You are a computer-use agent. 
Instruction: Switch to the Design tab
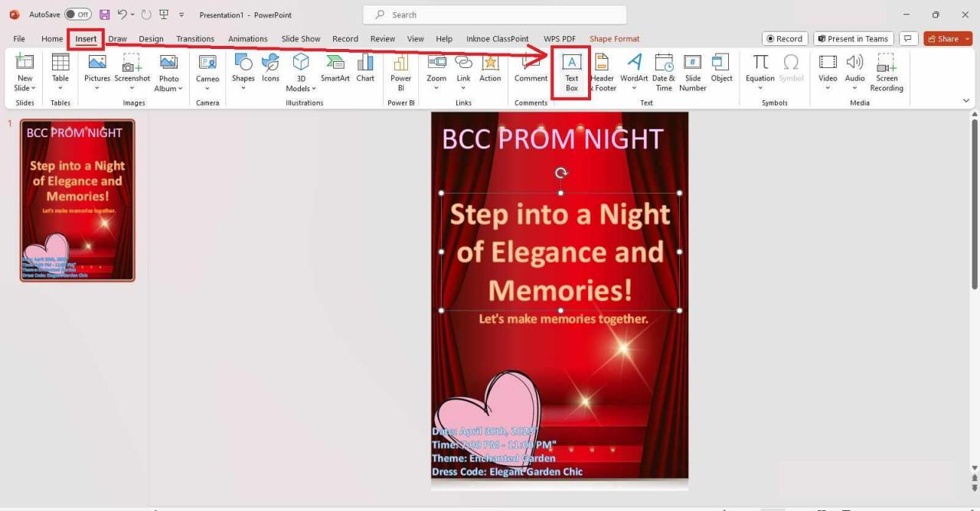(x=151, y=38)
